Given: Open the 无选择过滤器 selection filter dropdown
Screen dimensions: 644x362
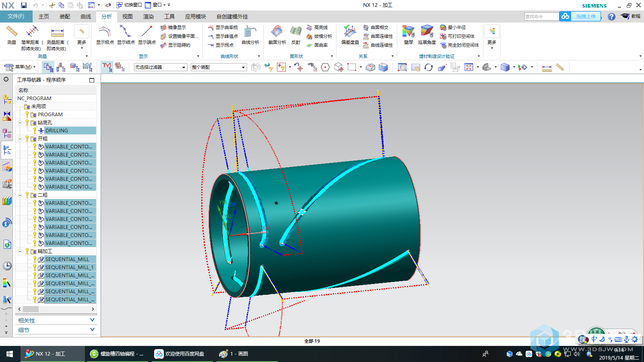Looking at the screenshot, I should coord(161,67).
